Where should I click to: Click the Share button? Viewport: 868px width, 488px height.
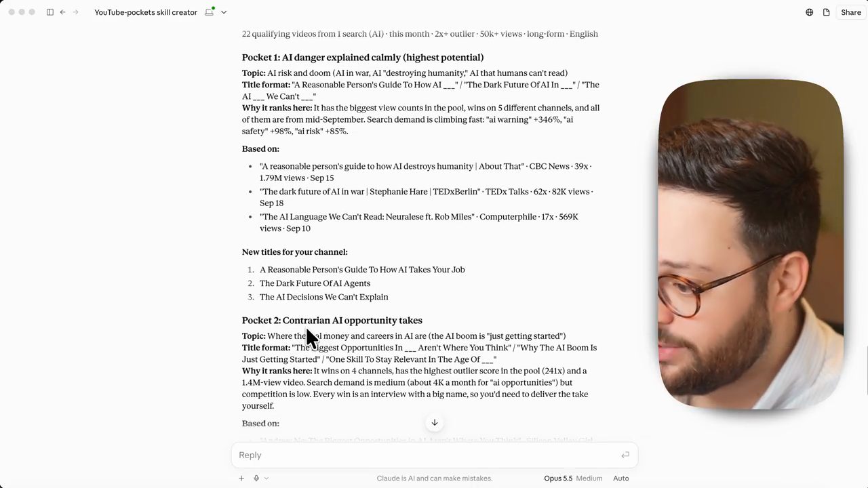click(x=851, y=12)
